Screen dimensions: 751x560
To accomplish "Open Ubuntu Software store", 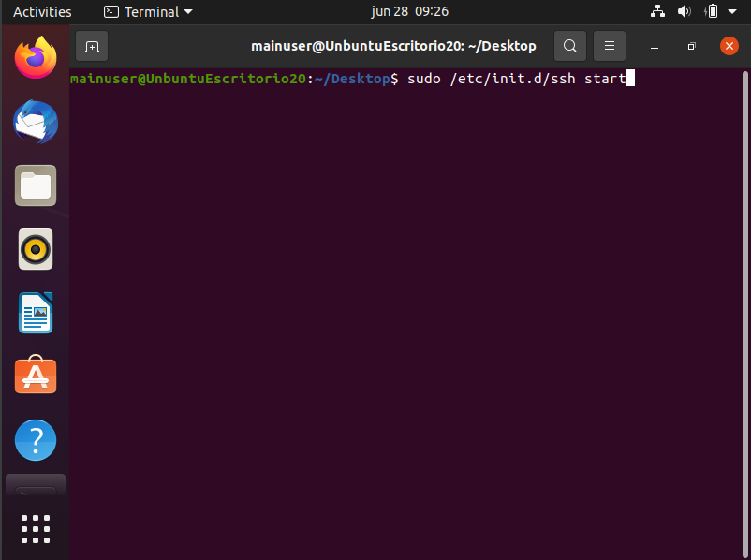I will [x=36, y=376].
